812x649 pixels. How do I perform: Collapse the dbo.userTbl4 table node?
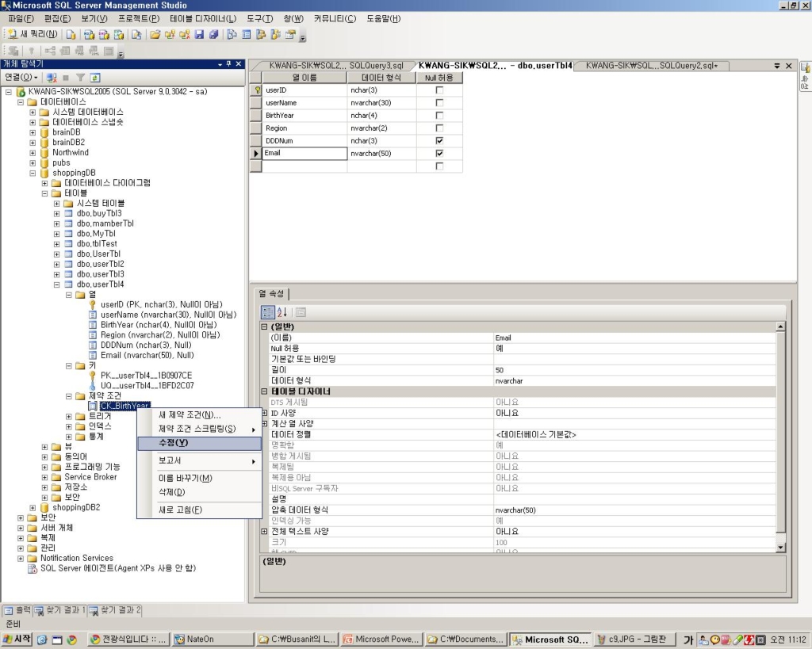[x=57, y=284]
